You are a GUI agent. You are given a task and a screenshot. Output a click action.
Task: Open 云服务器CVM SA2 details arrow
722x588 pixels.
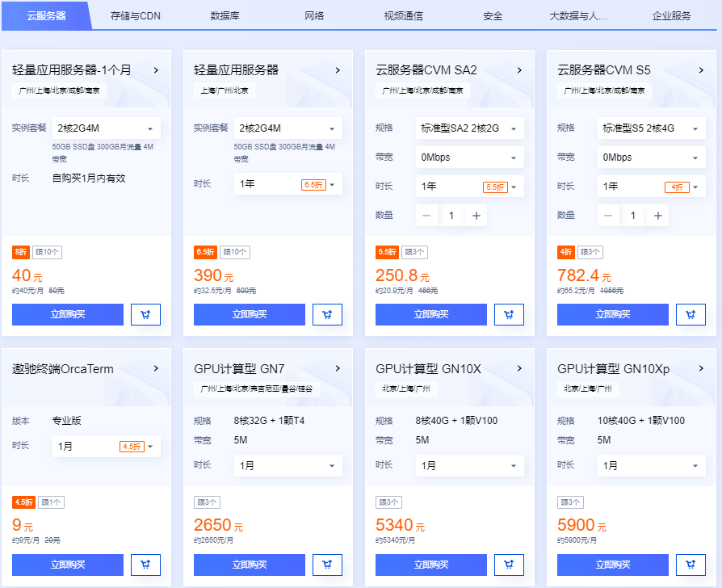(519, 70)
